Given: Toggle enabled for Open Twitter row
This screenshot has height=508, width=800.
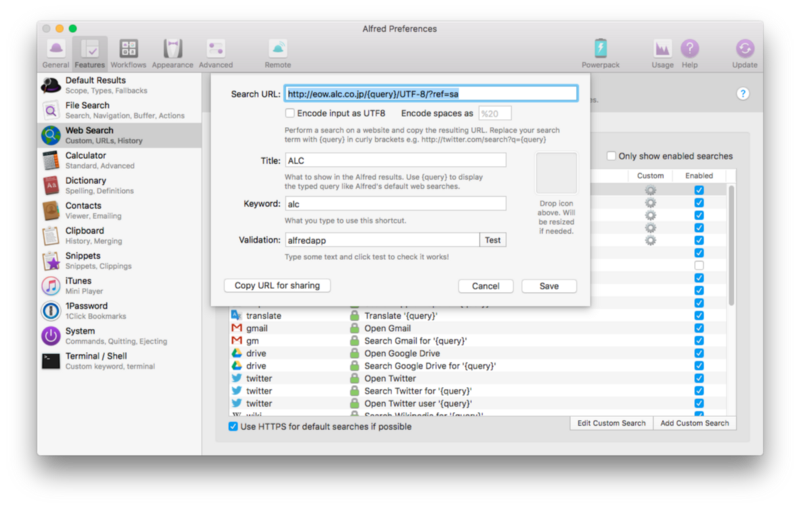Looking at the screenshot, I should point(699,378).
